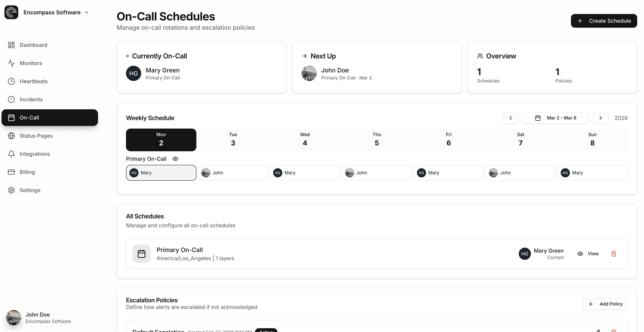Expand the Encompass Software workspace switcher
644x332 pixels.
86,12
